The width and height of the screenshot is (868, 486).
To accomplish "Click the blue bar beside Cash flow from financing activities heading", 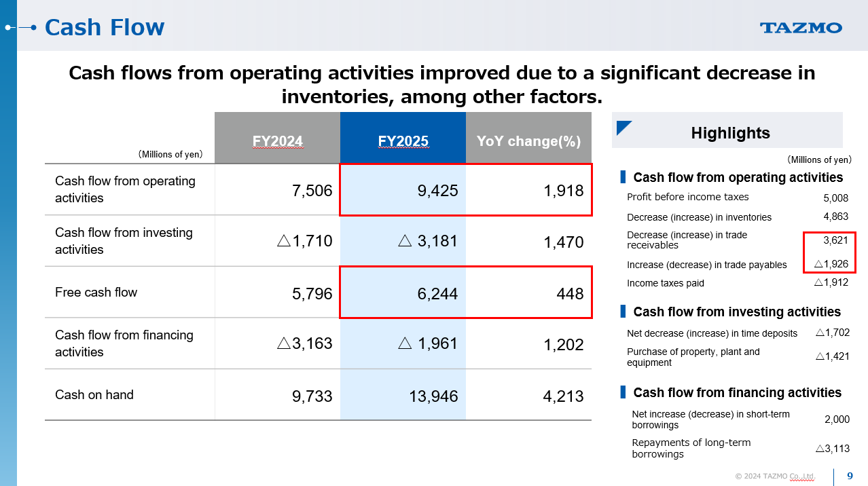I will coord(622,392).
